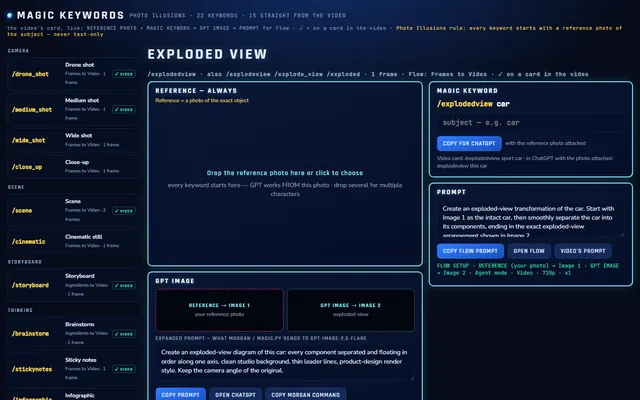
Task: Click the SCENE section label
Action: 16,187
